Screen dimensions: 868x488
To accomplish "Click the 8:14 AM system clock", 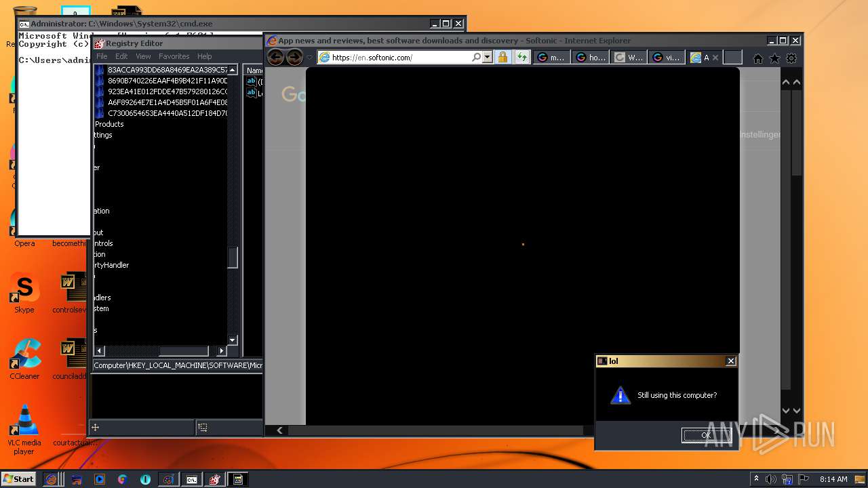I will pyautogui.click(x=833, y=479).
